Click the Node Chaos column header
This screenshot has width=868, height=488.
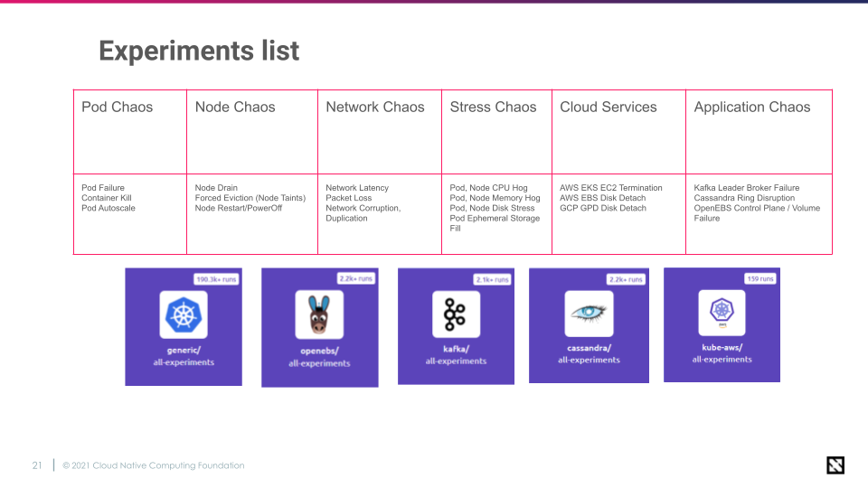click(235, 107)
